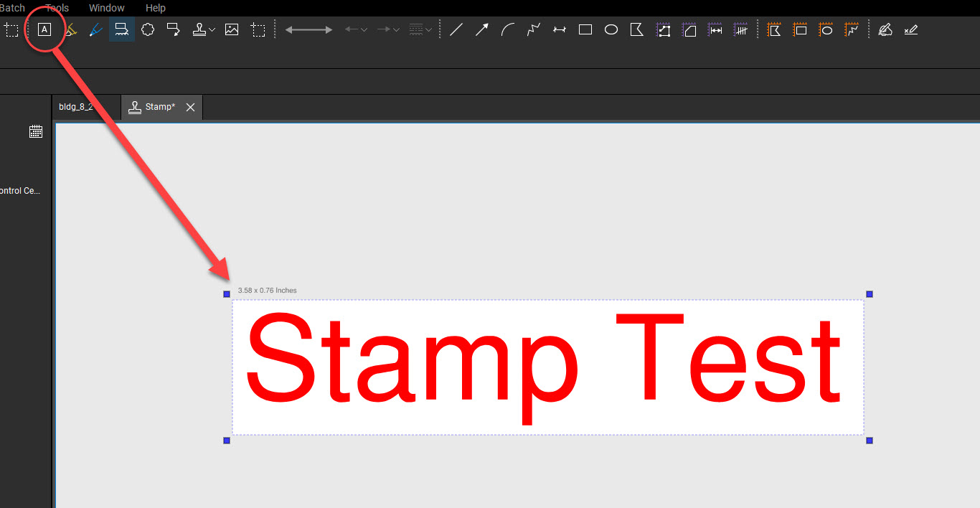Click the active tool beside the Pen
This screenshot has height=508, width=980.
(122, 29)
